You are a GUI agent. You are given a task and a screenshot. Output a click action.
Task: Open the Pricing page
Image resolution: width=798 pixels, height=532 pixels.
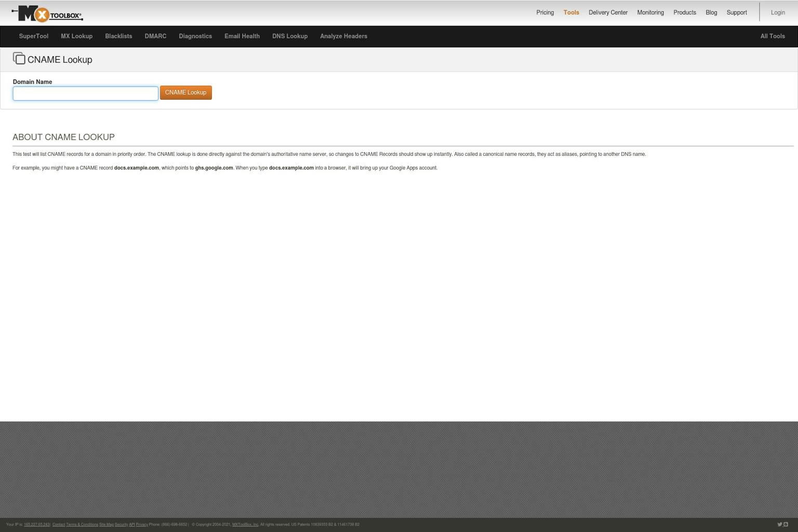[545, 12]
